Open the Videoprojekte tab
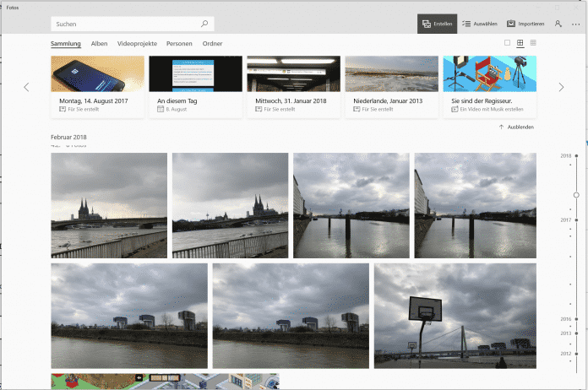 click(137, 43)
